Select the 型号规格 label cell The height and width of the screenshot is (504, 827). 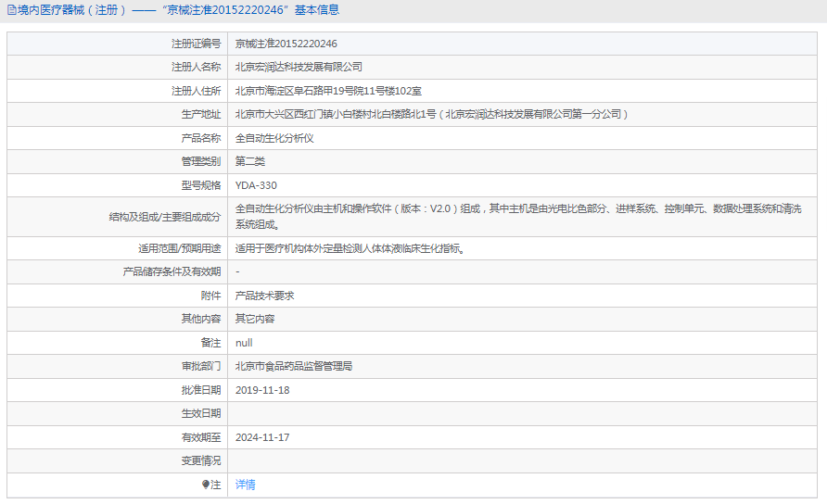click(x=117, y=185)
